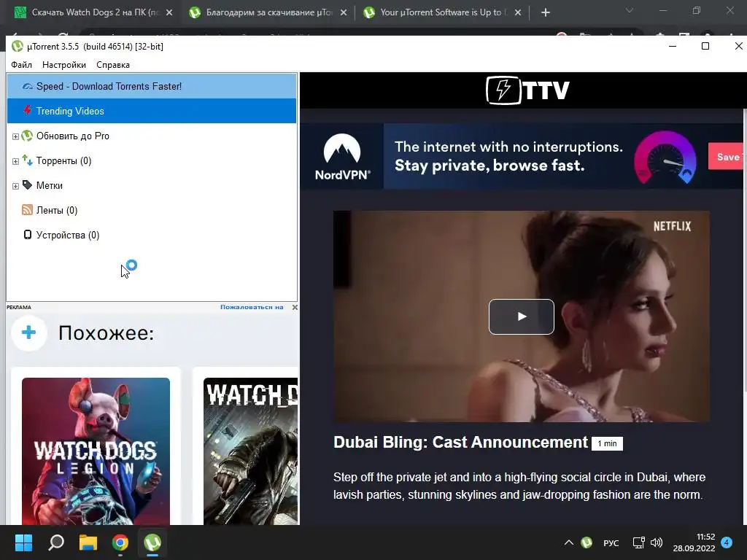Screen dimensions: 747x560
Task: Minimize the µTorrent window
Action: point(673,46)
